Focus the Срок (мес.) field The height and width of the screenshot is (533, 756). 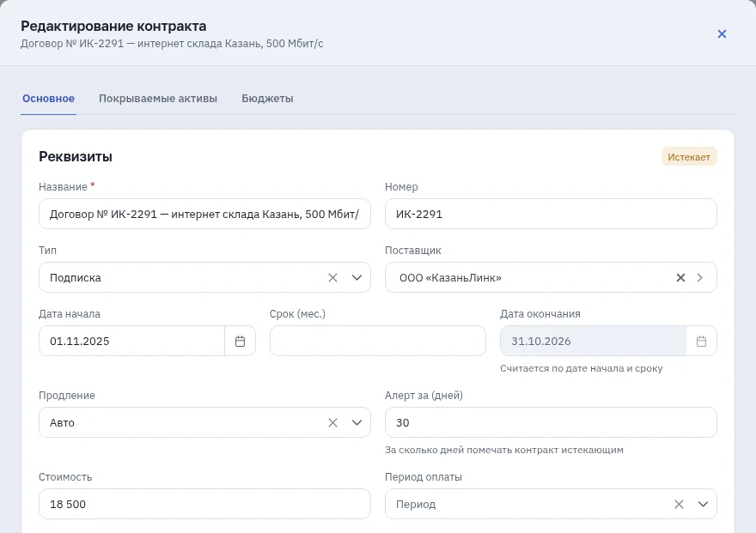[377, 341]
